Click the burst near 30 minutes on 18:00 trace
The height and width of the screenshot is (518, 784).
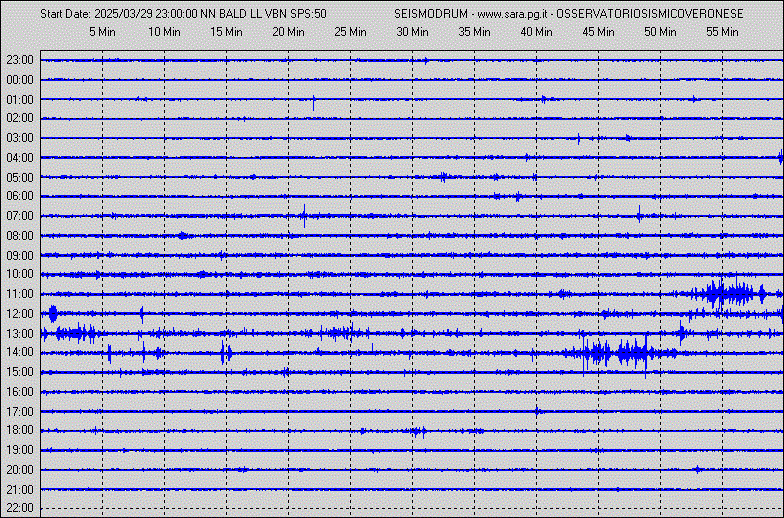[x=419, y=431]
